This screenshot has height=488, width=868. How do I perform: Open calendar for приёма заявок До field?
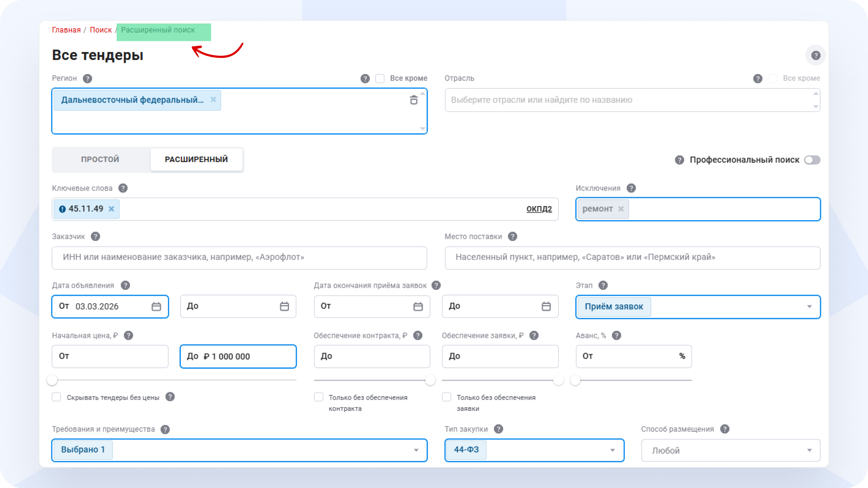coord(546,306)
